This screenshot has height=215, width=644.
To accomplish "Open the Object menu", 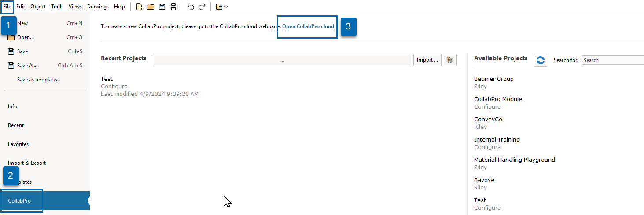I will pyautogui.click(x=38, y=7).
